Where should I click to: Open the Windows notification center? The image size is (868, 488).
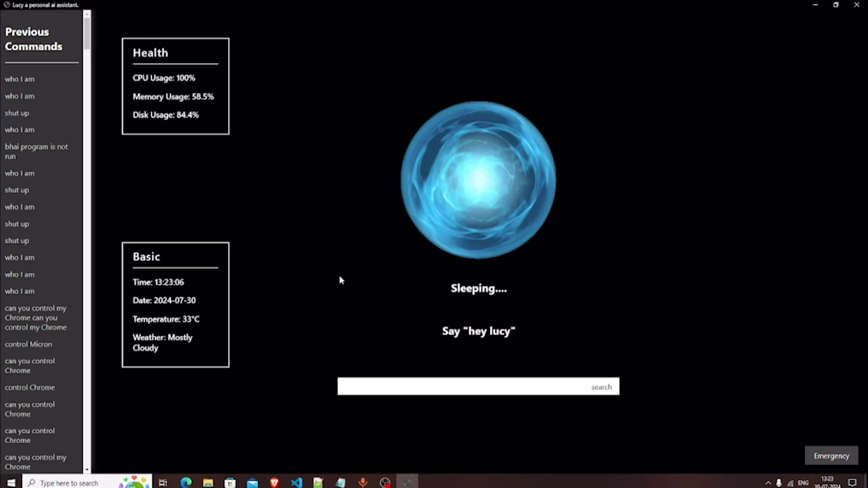852,483
